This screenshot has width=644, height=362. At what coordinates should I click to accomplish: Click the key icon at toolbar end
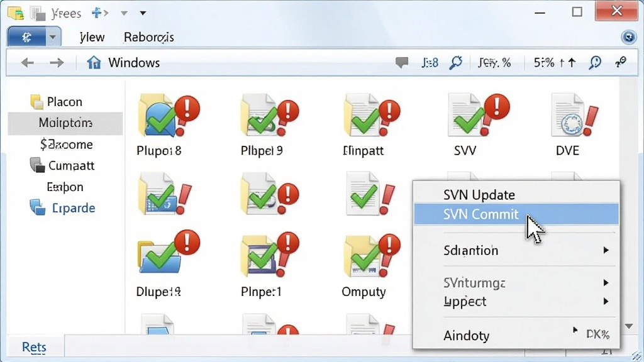click(621, 62)
